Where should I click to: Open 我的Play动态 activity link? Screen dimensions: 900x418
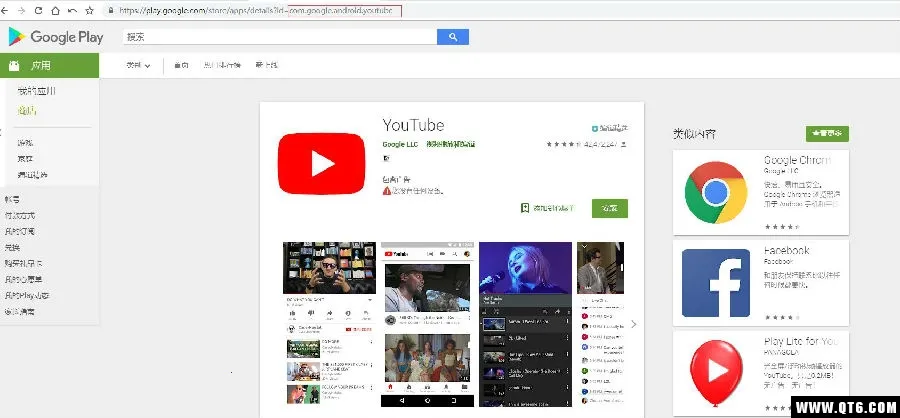coord(27,296)
